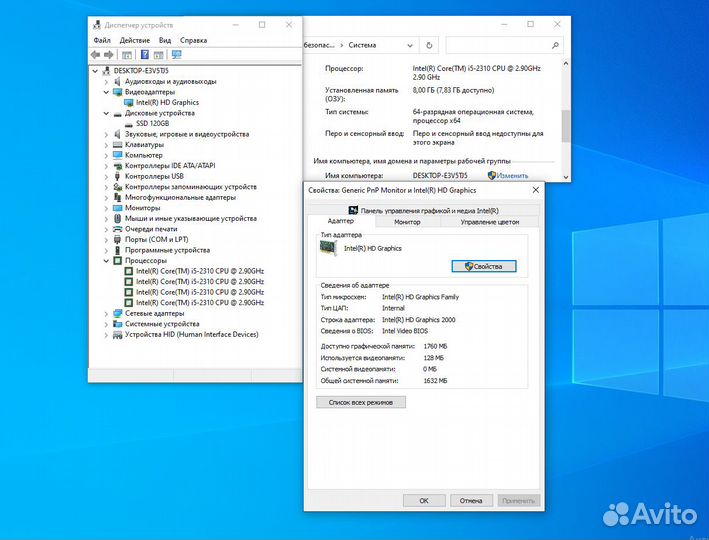Click the Программные устройства icon
The image size is (709, 540).
(x=118, y=250)
